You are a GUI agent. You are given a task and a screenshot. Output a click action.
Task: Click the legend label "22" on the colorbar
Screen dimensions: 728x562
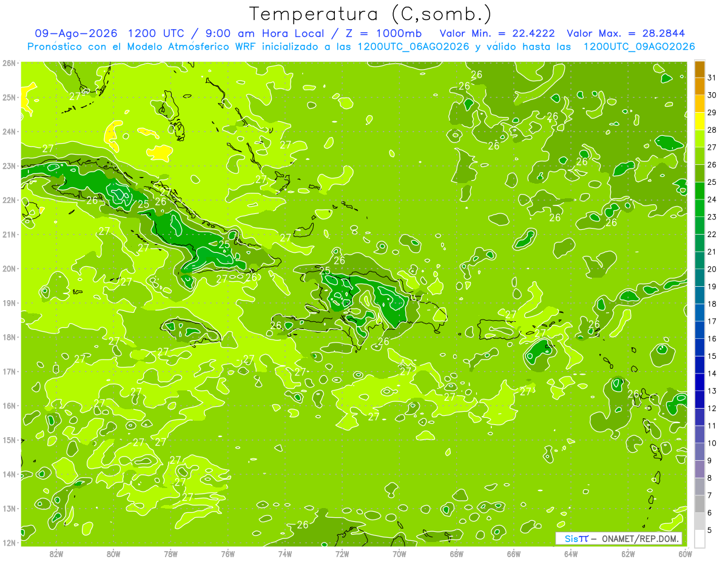coord(712,234)
